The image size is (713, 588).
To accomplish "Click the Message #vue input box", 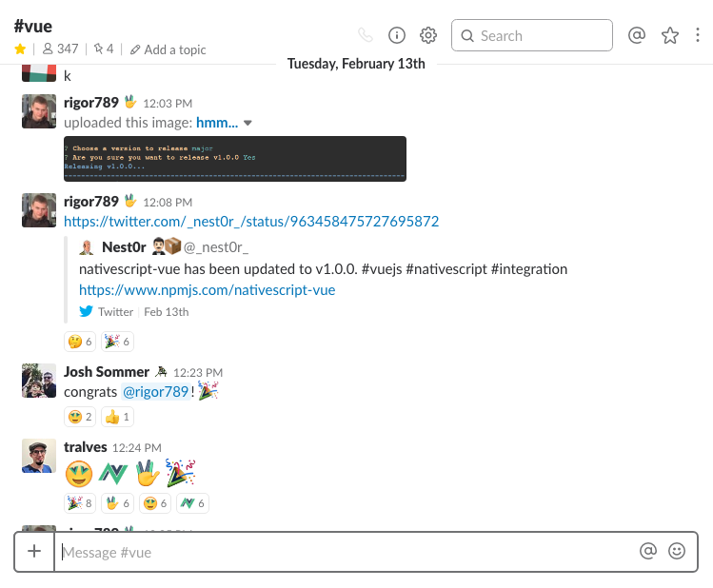I will (346, 552).
